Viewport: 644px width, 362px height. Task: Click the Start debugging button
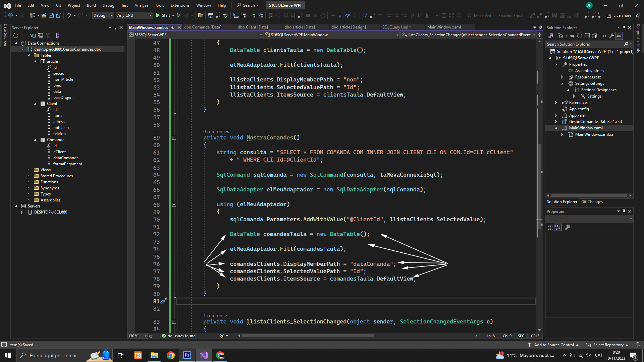point(163,15)
